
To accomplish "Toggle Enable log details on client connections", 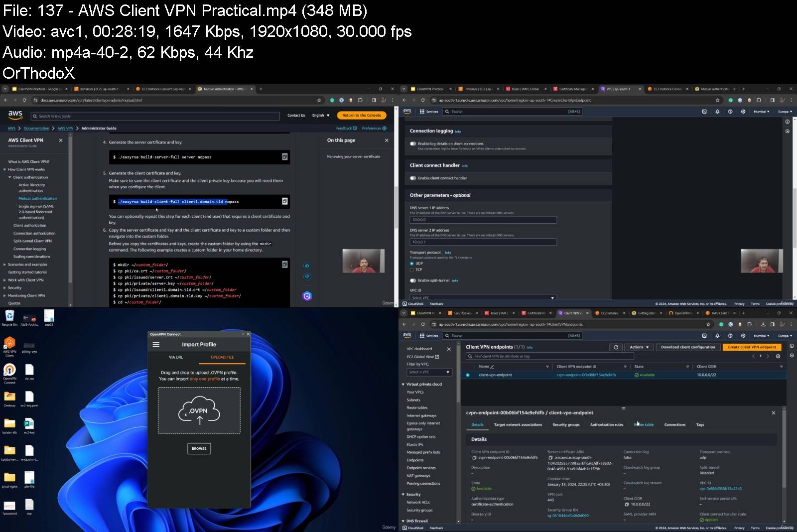I will tap(413, 143).
